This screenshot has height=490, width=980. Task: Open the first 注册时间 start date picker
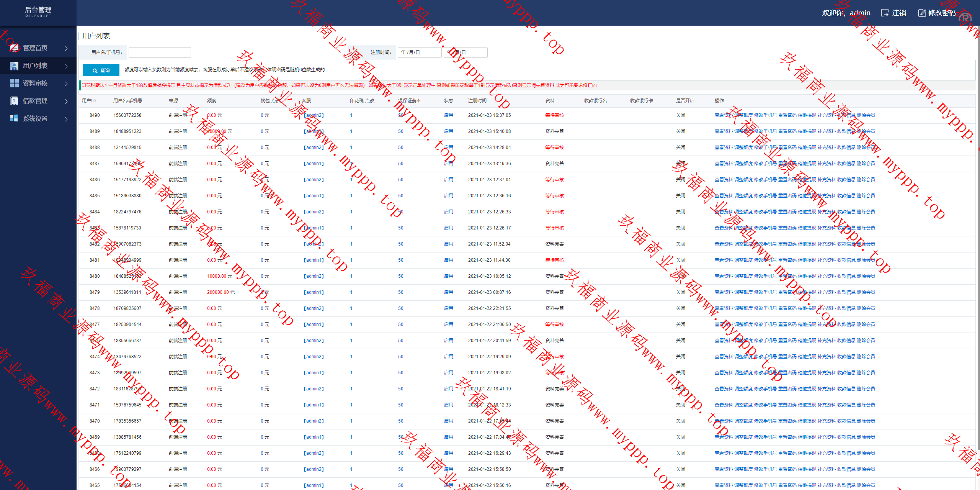click(x=419, y=52)
